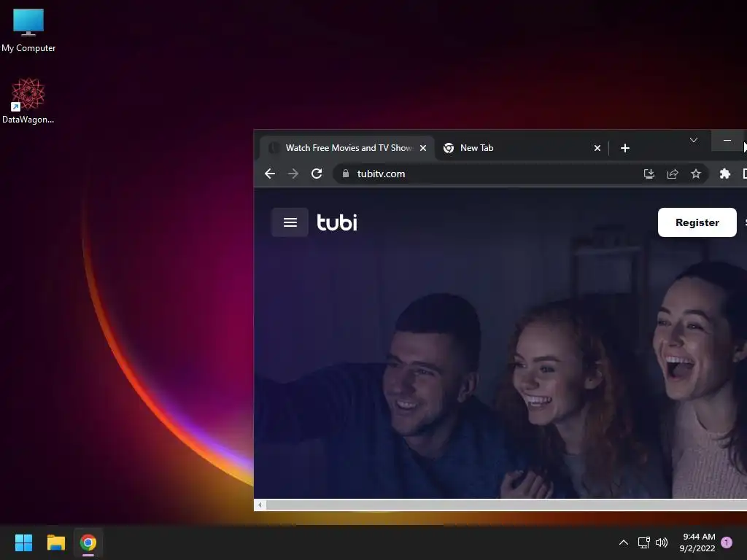
Task: Close the New Tab tab
Action: (x=597, y=148)
